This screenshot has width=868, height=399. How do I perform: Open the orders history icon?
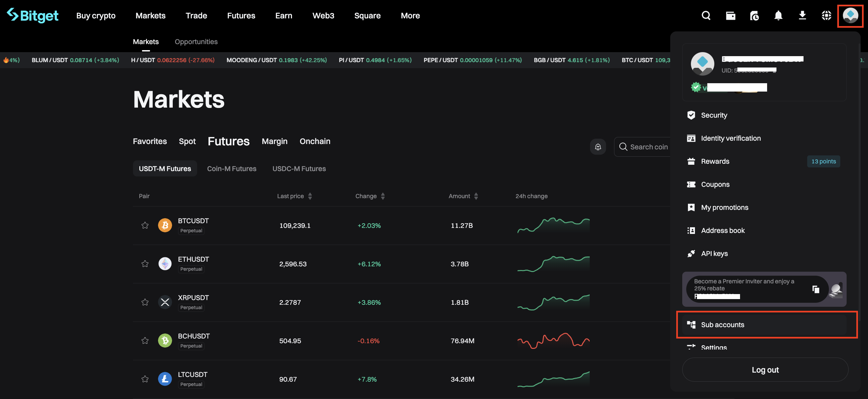[754, 15]
